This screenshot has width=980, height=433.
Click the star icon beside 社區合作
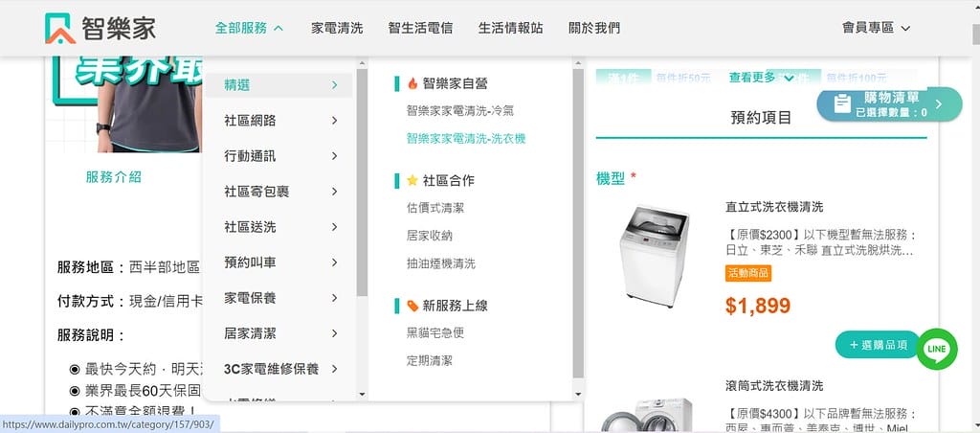[412, 180]
